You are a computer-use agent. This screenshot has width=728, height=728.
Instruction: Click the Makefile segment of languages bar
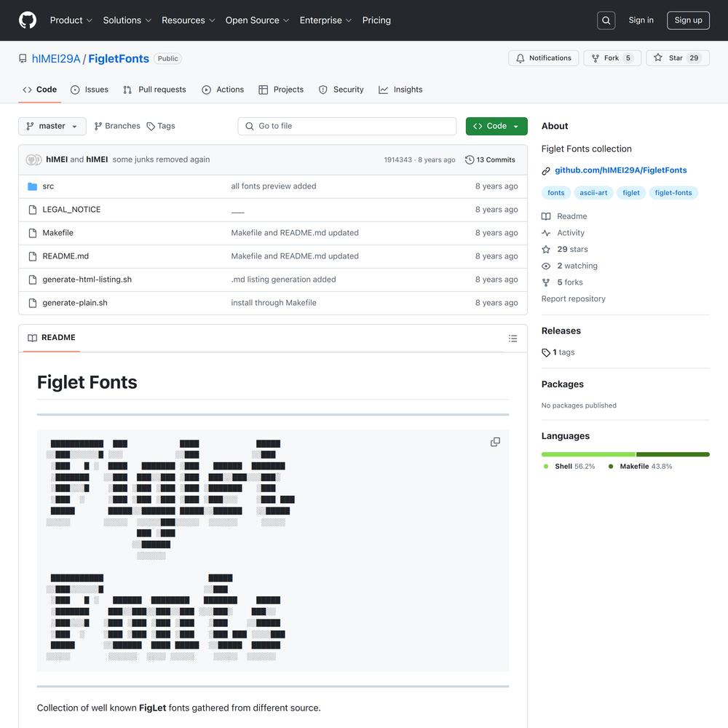(673, 454)
